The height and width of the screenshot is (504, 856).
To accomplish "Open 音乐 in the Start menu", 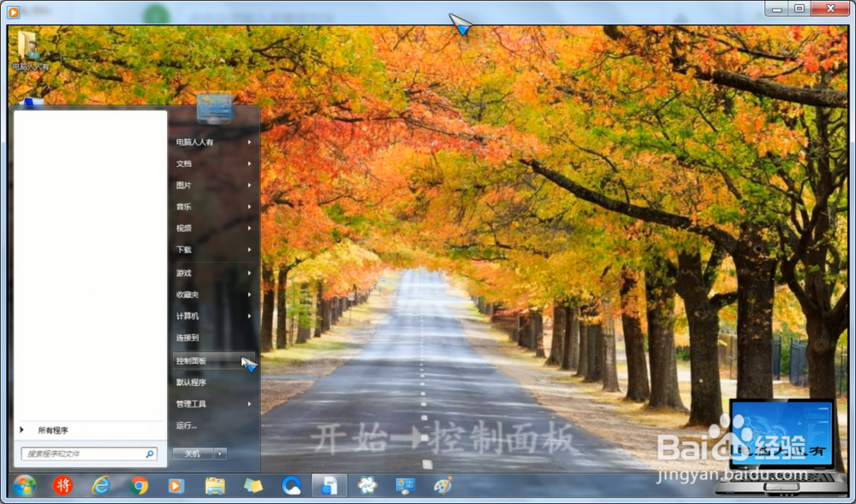I will (214, 207).
